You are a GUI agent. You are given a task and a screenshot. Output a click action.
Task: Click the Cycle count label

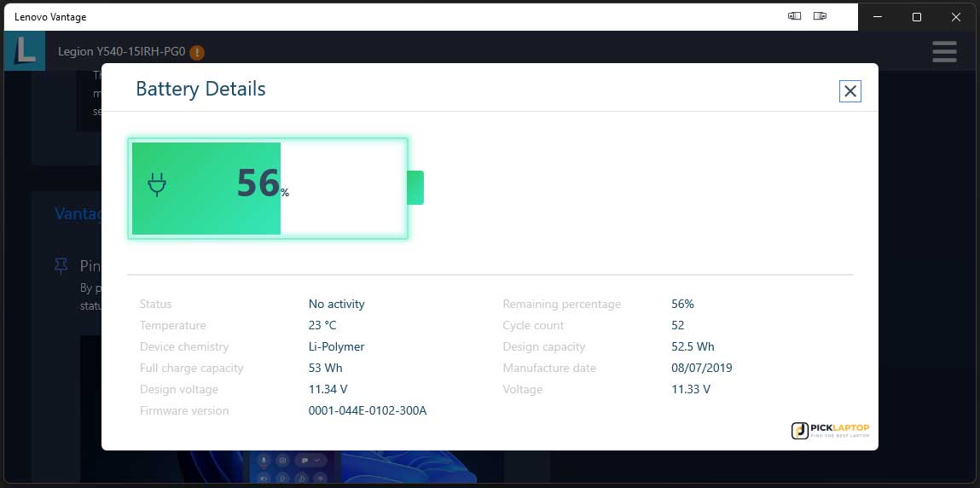point(533,326)
